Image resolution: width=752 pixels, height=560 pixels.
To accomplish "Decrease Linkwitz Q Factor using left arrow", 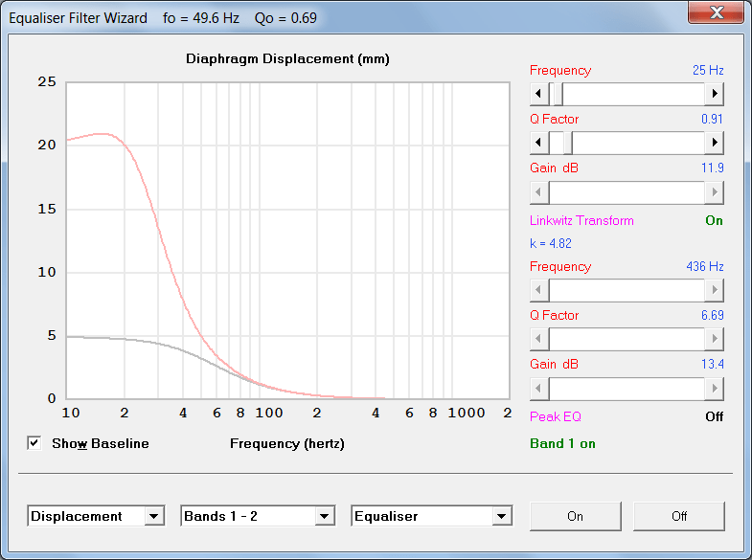I will 539,143.
